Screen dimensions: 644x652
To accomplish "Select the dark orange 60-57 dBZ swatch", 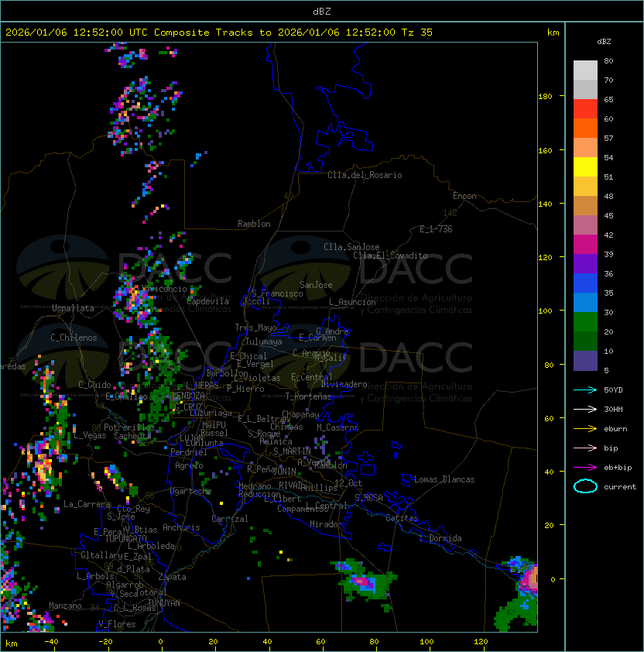I will [x=585, y=128].
